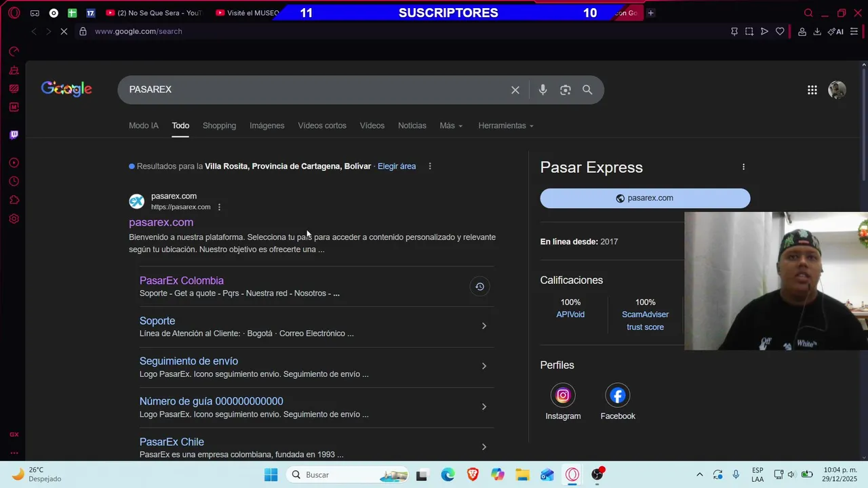Submit search with magnifier icon

tap(587, 89)
